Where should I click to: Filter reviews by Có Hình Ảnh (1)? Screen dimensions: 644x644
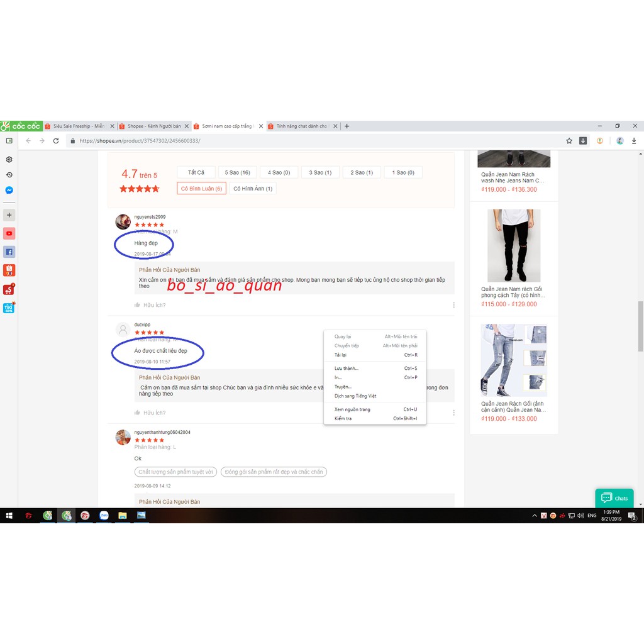[252, 188]
